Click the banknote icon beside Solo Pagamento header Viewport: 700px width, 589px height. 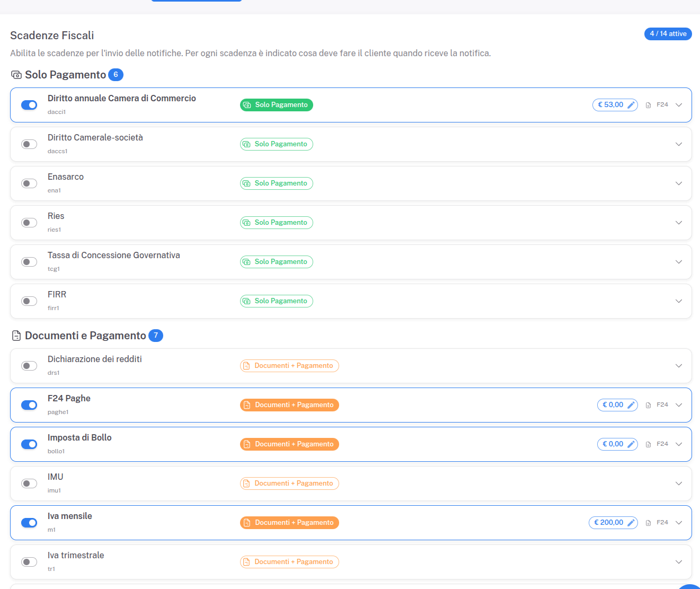pyautogui.click(x=15, y=74)
